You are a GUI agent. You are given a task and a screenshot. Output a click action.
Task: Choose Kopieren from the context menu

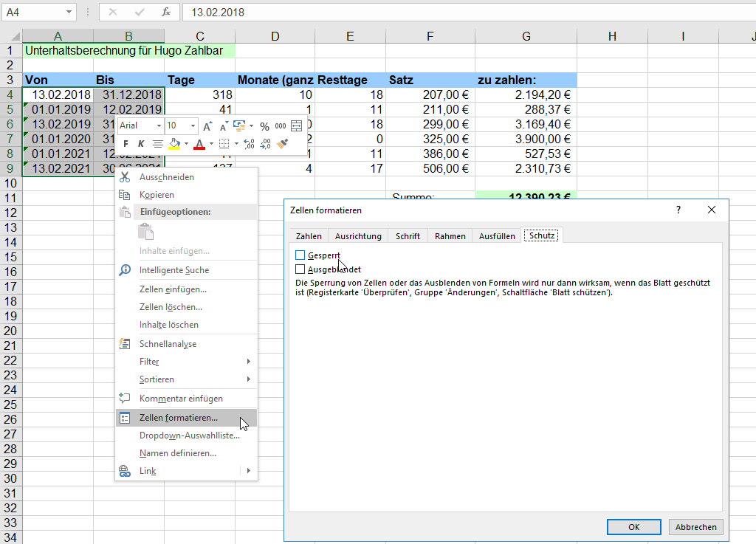157,195
